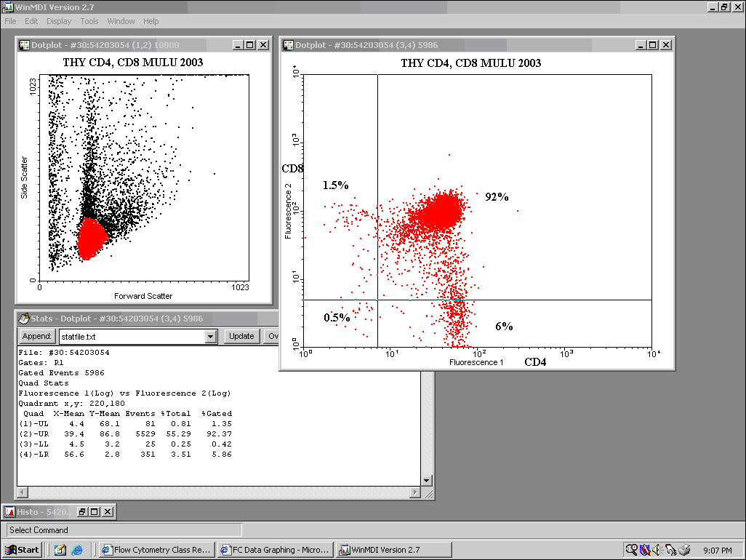Switch to FC Data Graphing taskbar item
Viewport: 746px width, 560px height.
point(274,550)
